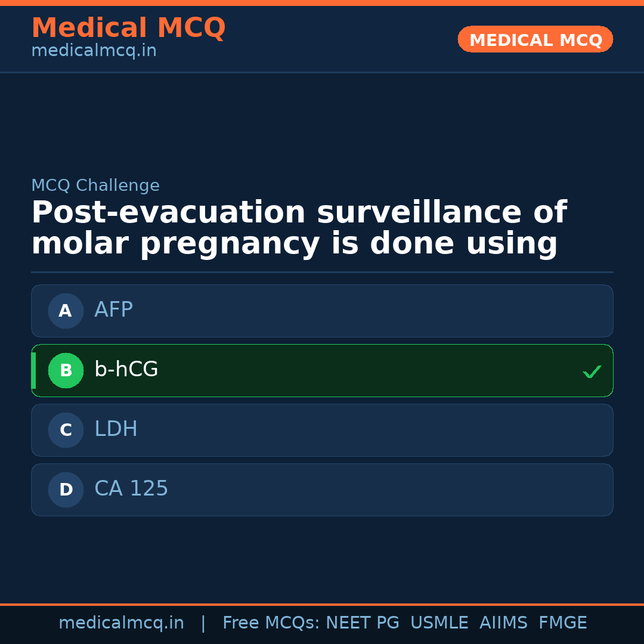Click the green checkmark icon on option B

click(x=592, y=371)
